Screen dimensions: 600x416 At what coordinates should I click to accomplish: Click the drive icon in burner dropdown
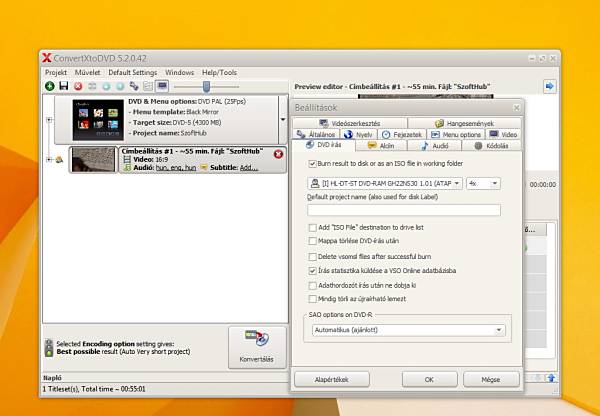(x=315, y=184)
